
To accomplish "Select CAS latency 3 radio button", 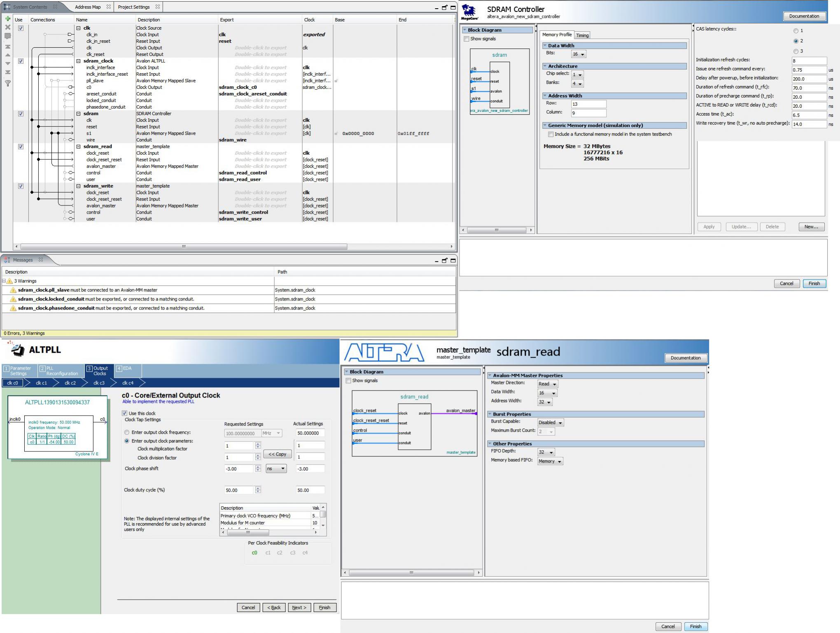I will coord(796,51).
